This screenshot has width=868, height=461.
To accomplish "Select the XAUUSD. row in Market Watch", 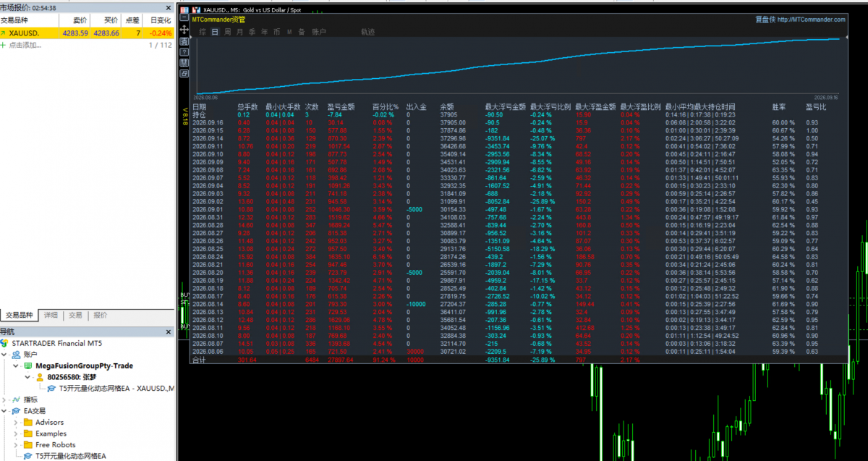I will [87, 33].
